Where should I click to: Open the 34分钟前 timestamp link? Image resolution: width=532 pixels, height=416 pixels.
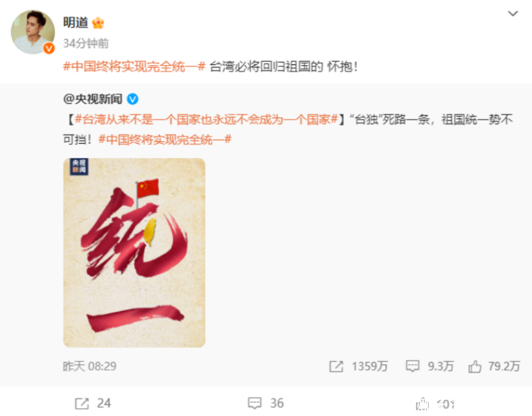86,43
